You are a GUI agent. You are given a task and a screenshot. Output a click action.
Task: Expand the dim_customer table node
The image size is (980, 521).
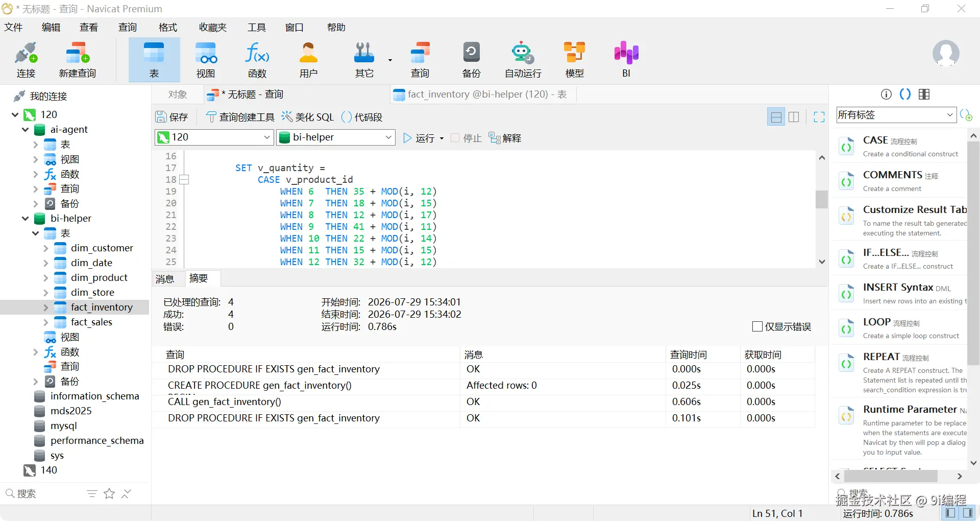46,248
